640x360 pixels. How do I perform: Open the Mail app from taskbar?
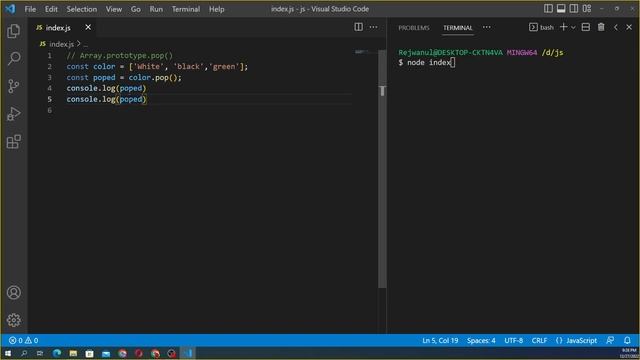point(106,353)
